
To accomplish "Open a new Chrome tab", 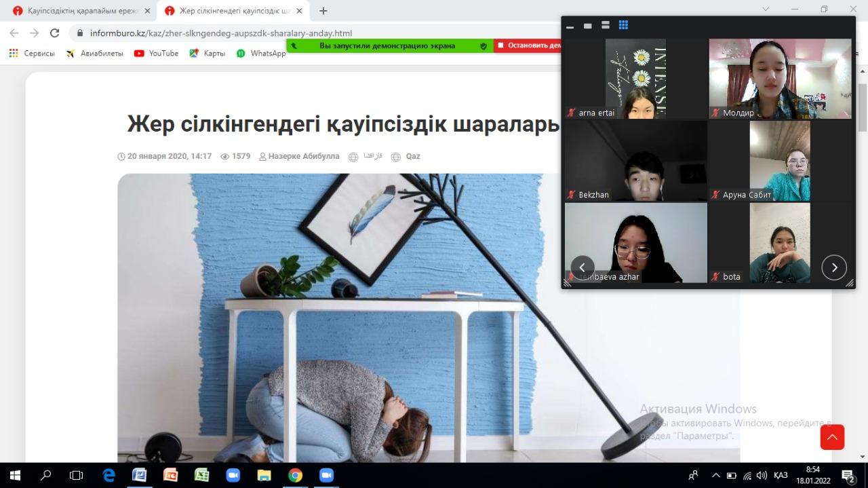I will point(323,11).
